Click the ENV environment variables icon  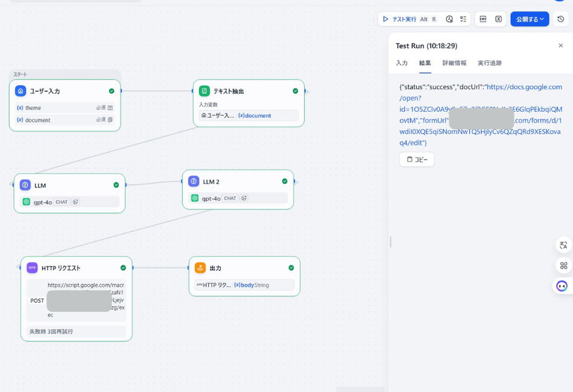coord(483,19)
